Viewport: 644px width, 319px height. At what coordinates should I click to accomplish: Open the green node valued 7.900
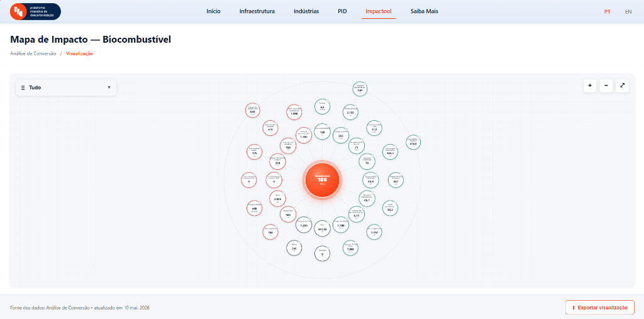(350, 247)
